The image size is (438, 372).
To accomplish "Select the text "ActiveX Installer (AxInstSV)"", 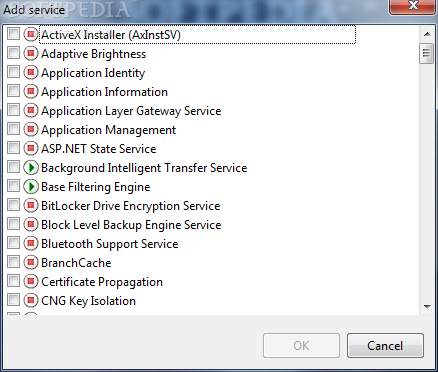I will (x=111, y=35).
